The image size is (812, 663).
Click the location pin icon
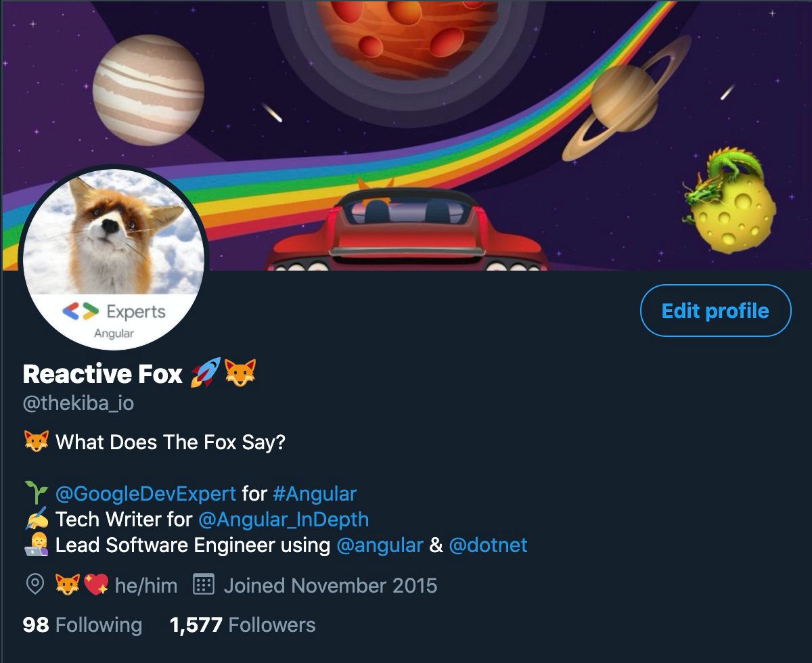click(35, 585)
